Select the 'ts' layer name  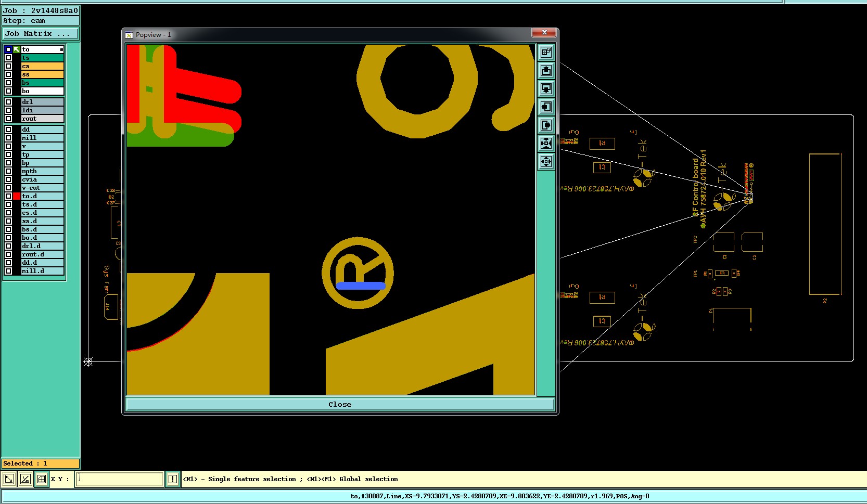pos(42,58)
